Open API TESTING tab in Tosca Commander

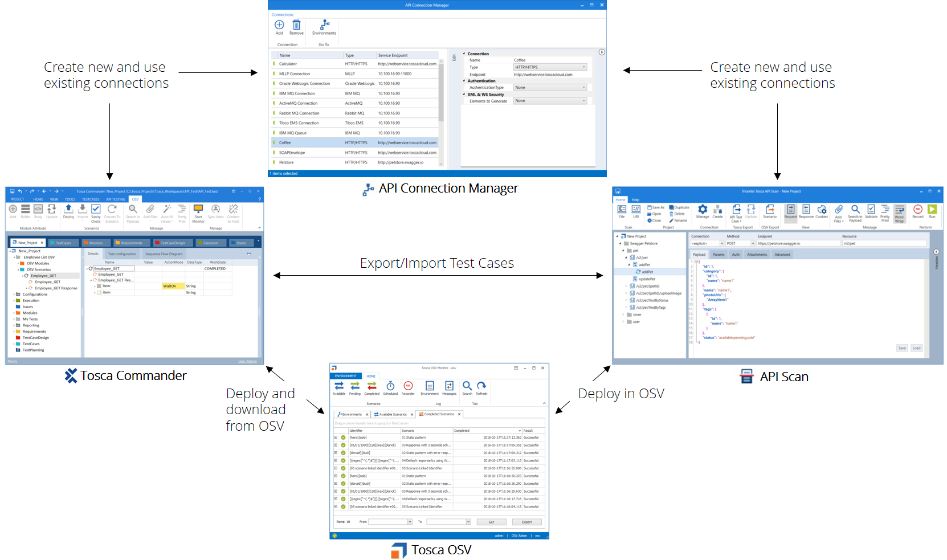pyautogui.click(x=116, y=199)
